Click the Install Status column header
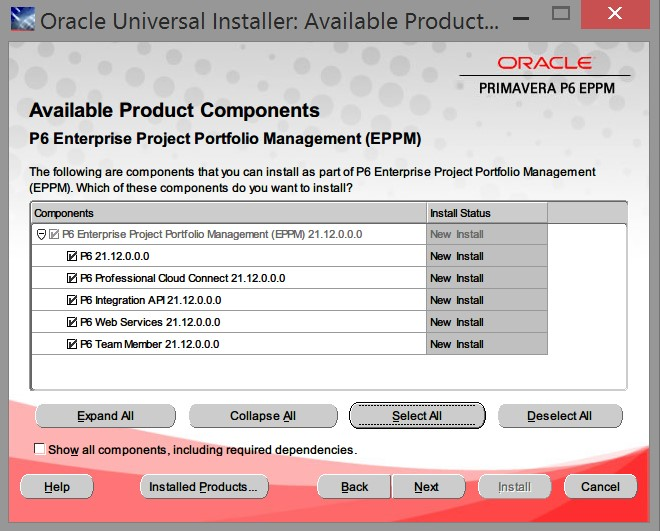This screenshot has height=531, width=660. click(x=487, y=213)
